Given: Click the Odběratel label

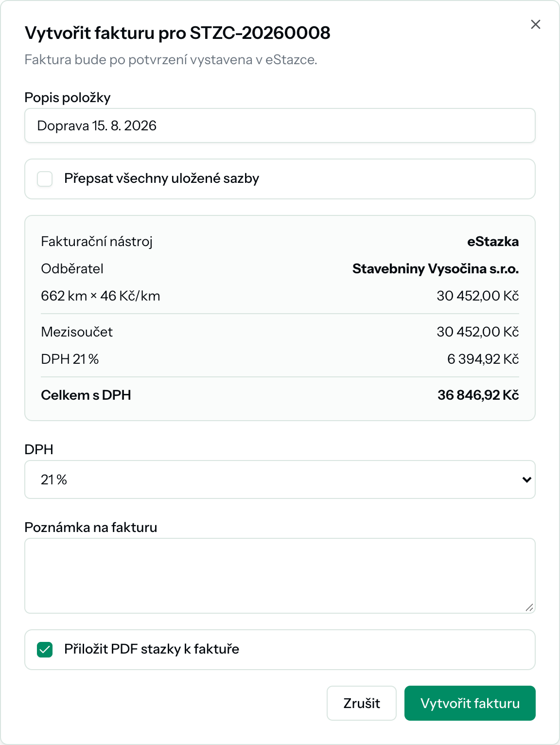Looking at the screenshot, I should point(72,269).
